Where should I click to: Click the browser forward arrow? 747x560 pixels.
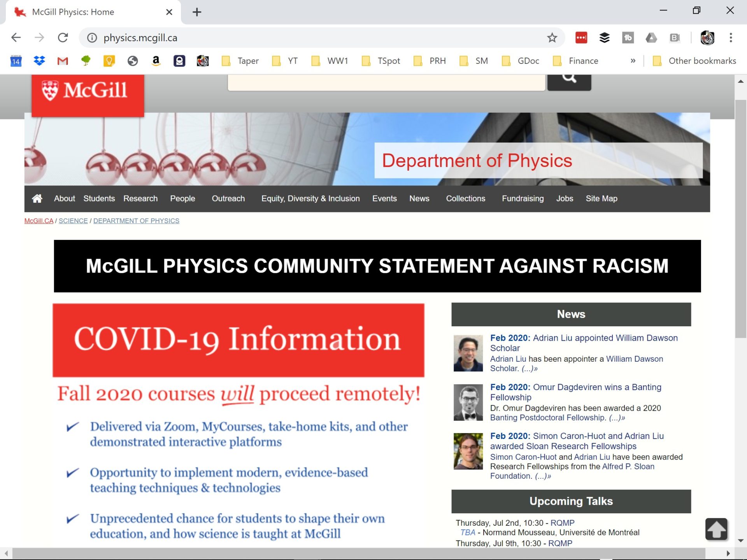pos(39,38)
